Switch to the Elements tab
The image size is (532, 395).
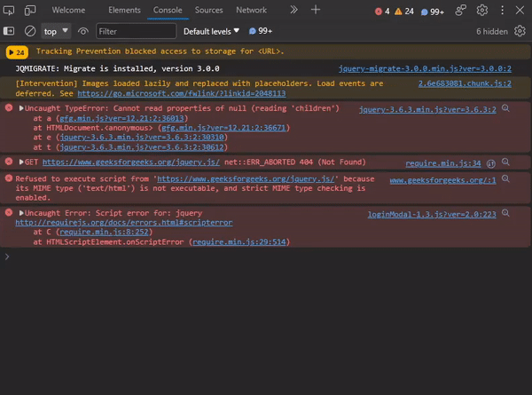(x=124, y=11)
